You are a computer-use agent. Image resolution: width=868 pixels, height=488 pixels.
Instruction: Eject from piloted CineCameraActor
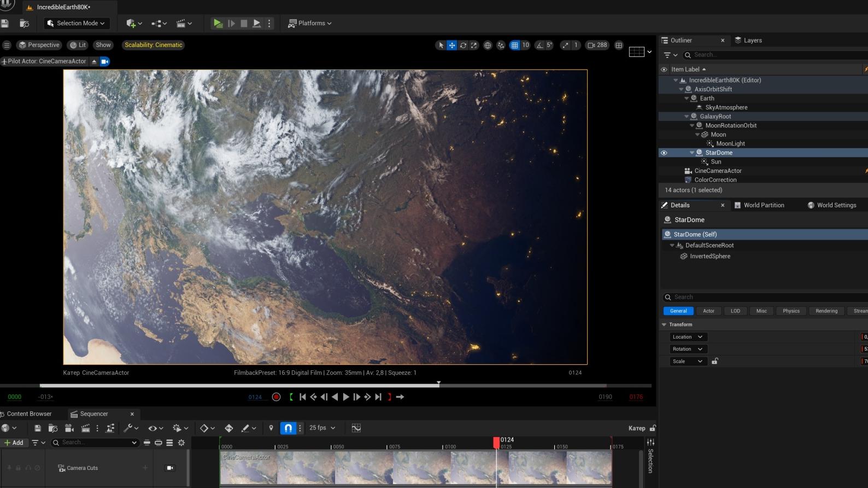click(x=94, y=61)
